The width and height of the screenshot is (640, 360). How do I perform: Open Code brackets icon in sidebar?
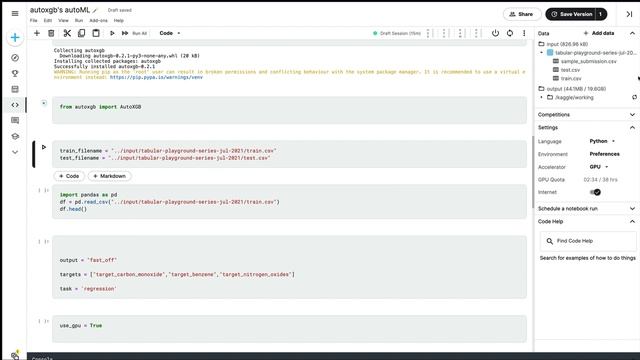(x=15, y=105)
